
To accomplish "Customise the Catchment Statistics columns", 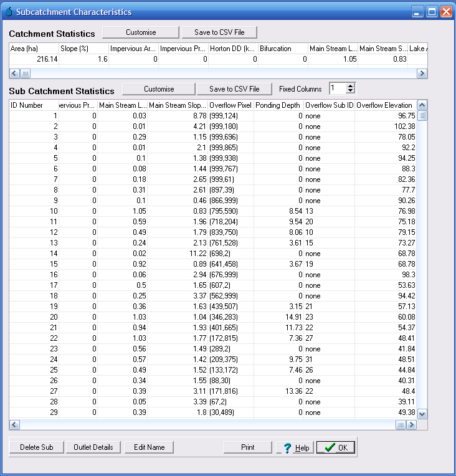I will pyautogui.click(x=140, y=32).
